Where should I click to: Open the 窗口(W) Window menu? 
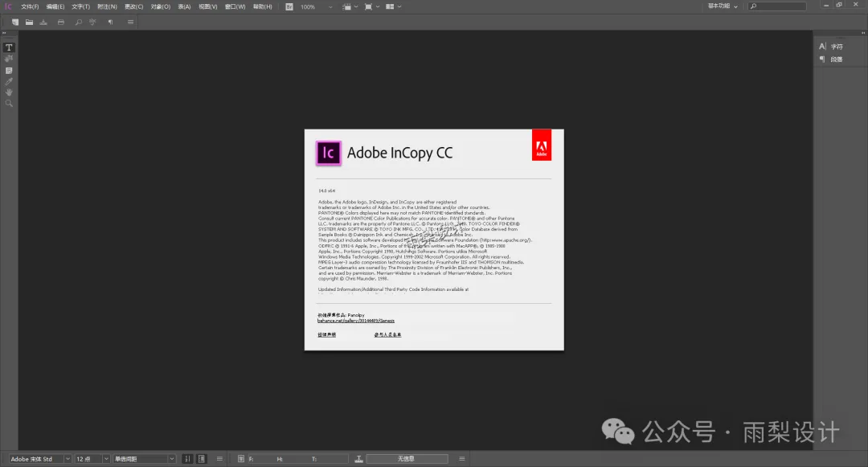(235, 6)
